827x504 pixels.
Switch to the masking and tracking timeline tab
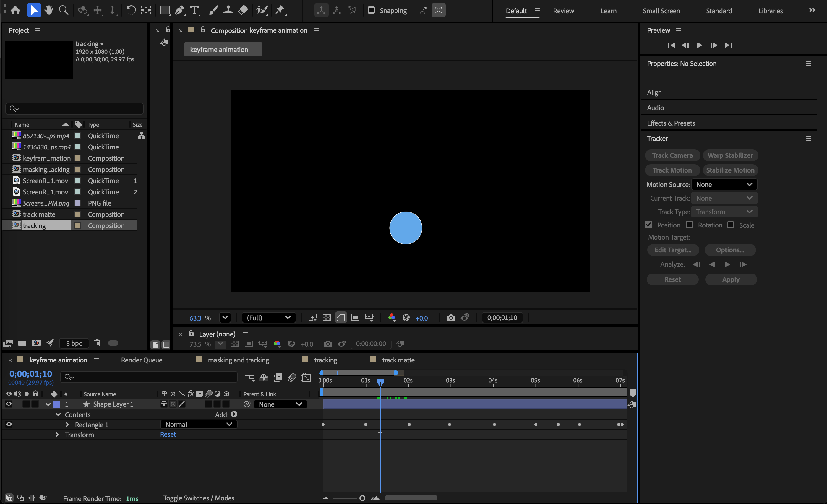tap(238, 360)
